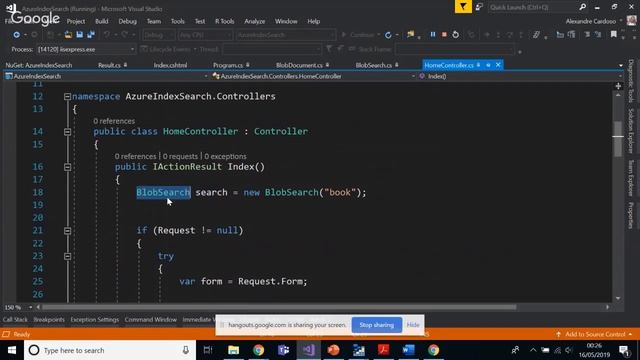
Task: Click the Step Out debug icon
Action: coord(520,35)
